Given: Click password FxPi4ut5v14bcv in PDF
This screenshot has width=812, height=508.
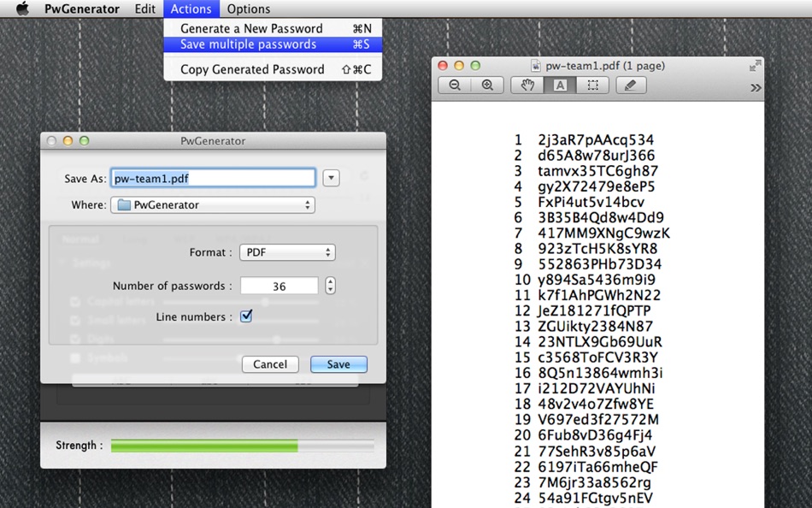Looking at the screenshot, I should [x=591, y=202].
